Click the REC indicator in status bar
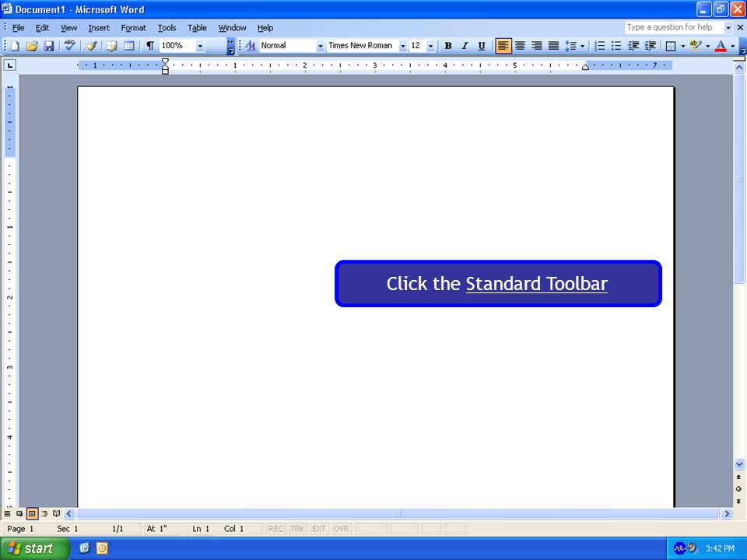The image size is (747, 560). click(275, 529)
